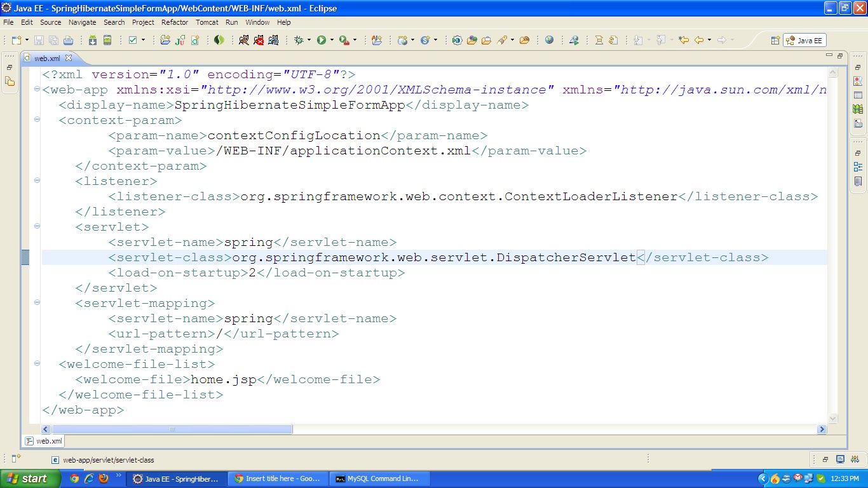
Task: Save the web.xml file
Action: pyautogui.click(x=39, y=40)
